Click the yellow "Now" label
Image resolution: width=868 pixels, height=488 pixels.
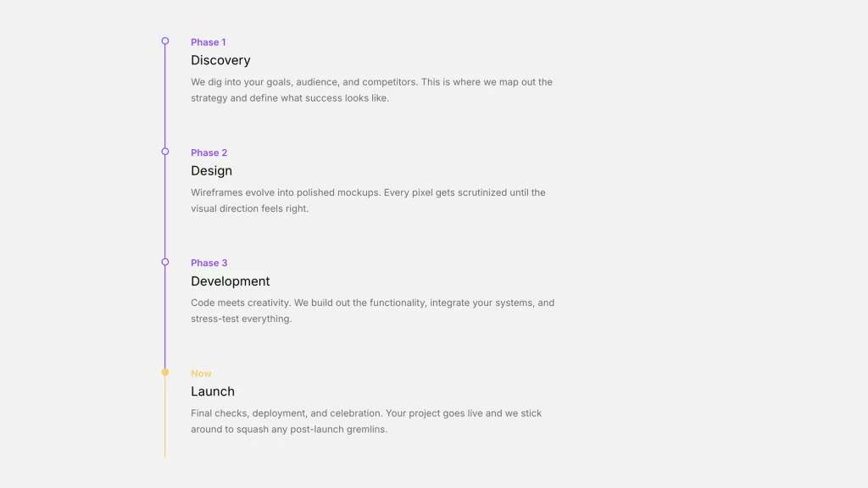point(201,374)
